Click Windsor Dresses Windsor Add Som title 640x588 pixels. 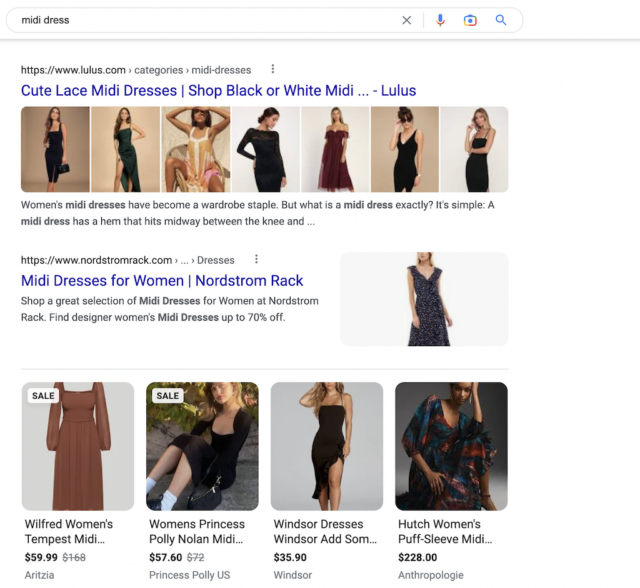click(x=325, y=531)
